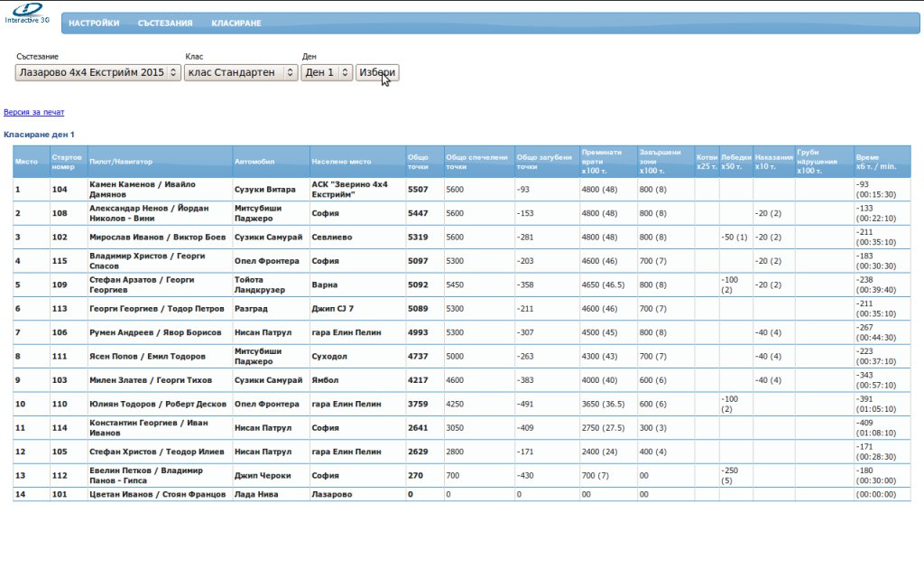Click the Населено място column header
924x578 pixels.
pos(341,162)
